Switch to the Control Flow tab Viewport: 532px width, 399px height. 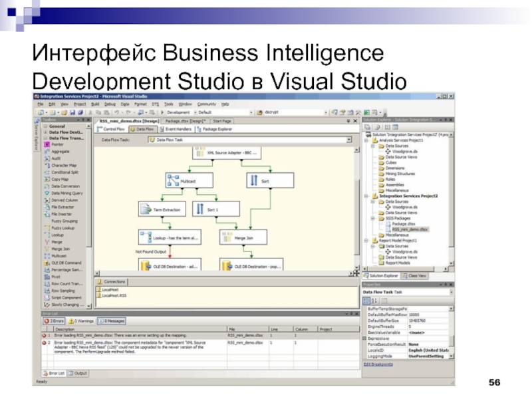click(111, 129)
